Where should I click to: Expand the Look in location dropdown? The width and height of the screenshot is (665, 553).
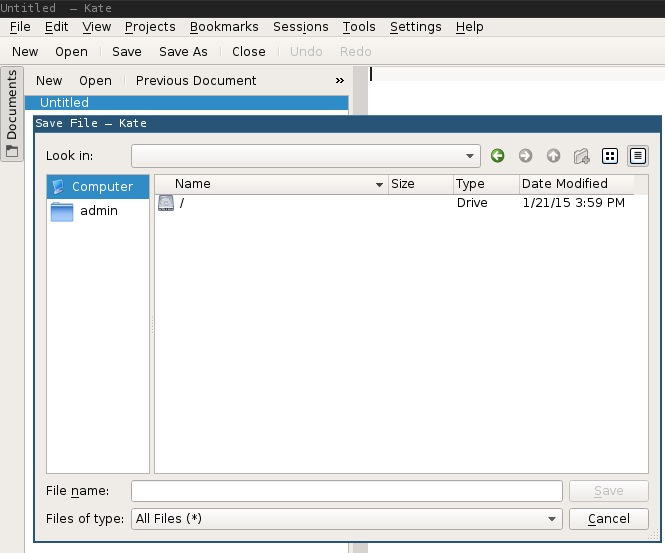[471, 156]
